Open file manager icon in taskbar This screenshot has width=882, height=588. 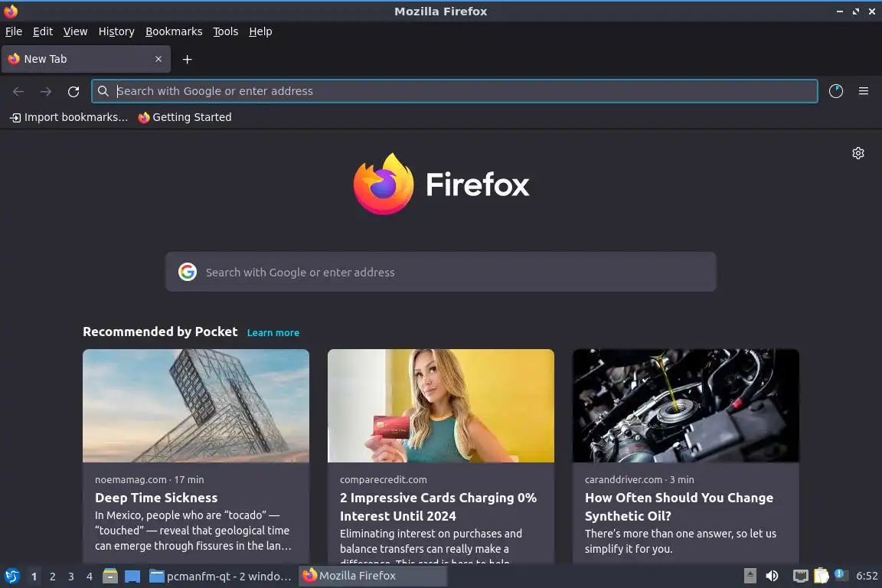click(x=110, y=577)
